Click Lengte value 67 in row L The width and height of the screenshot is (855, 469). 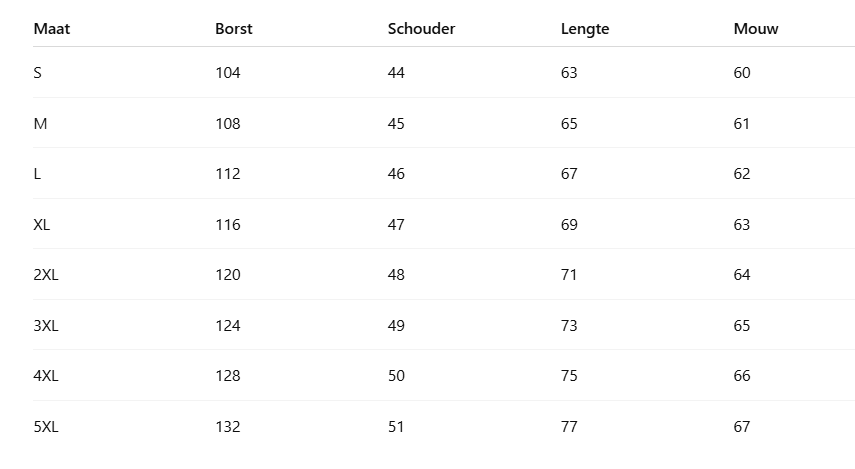[569, 174]
